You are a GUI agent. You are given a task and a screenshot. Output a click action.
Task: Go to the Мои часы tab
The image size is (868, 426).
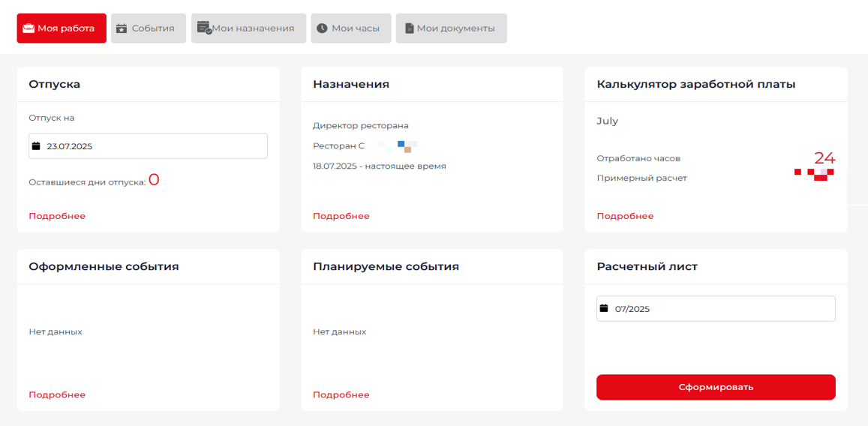[351, 28]
